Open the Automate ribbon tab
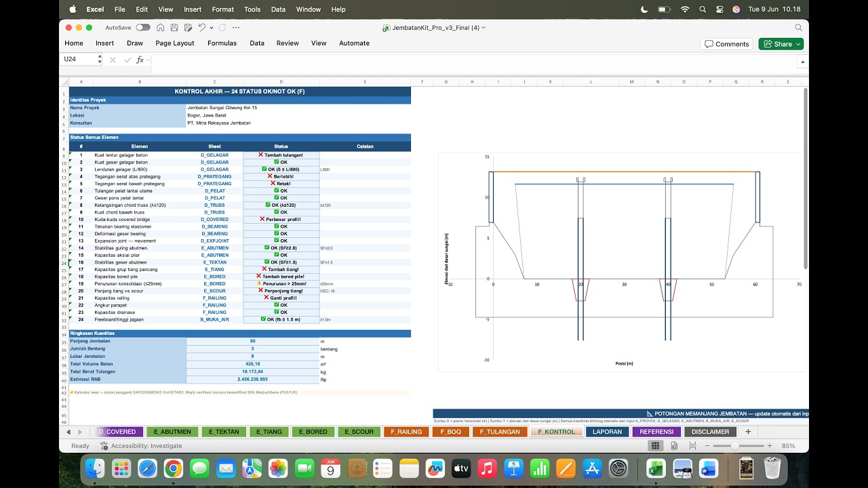 tap(354, 43)
